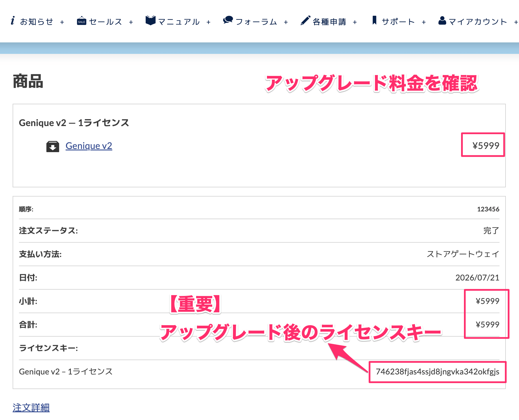
Task: Click the 合計: label
Action: click(28, 324)
